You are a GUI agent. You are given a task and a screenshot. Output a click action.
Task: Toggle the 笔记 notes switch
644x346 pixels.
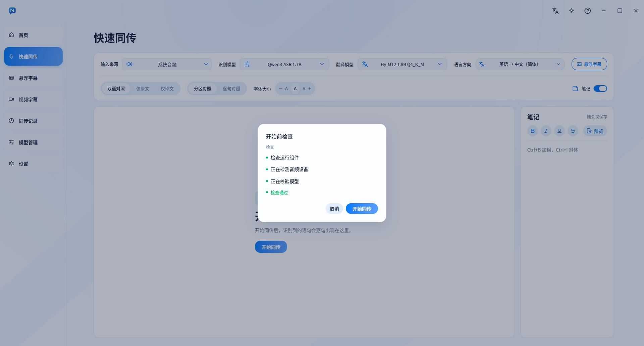coord(600,89)
